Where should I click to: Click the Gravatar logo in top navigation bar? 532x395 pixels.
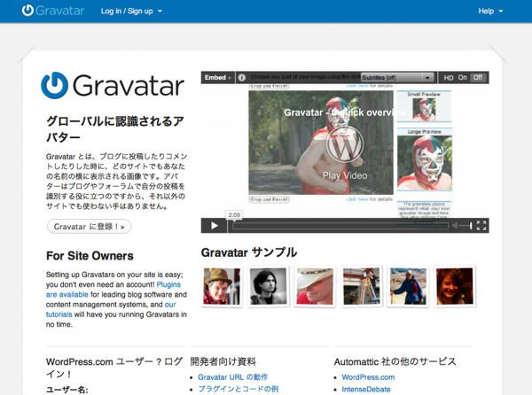pyautogui.click(x=53, y=11)
